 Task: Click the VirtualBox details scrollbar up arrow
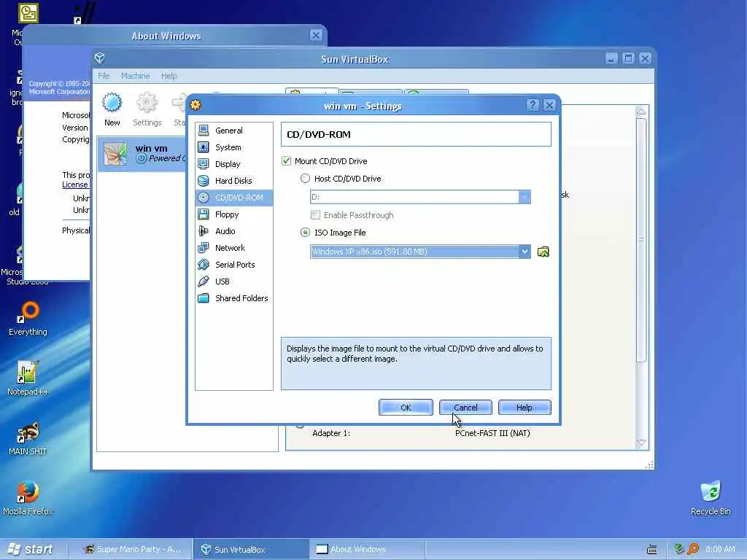641,112
